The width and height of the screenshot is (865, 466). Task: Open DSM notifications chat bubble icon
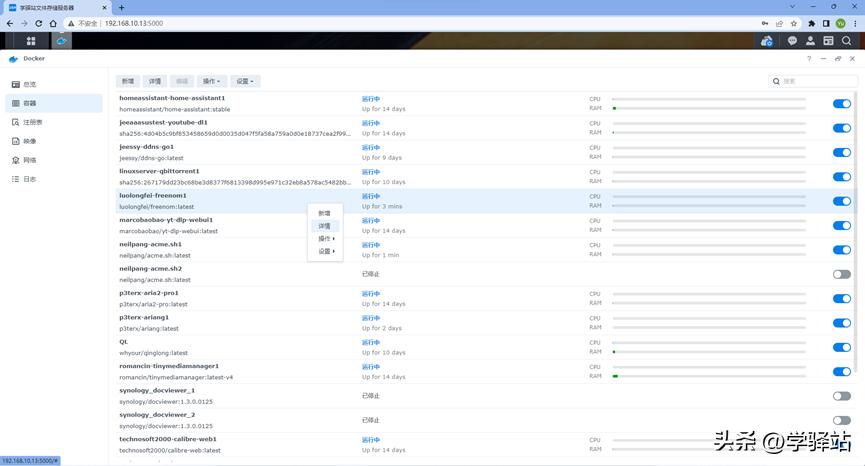[792, 41]
